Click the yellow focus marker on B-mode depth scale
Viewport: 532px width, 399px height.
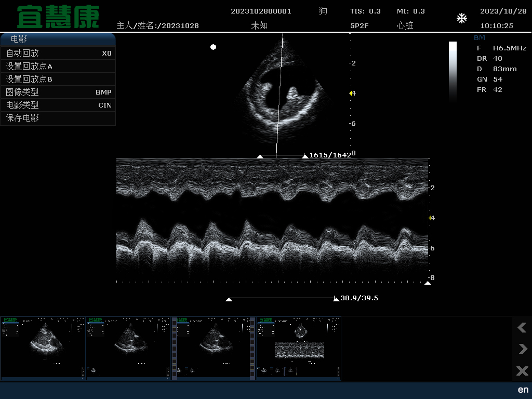pyautogui.click(x=351, y=94)
